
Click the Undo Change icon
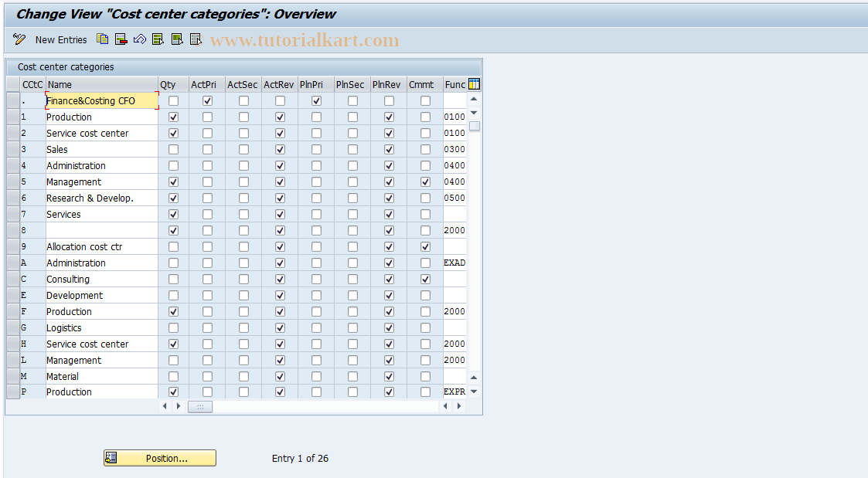(139, 39)
